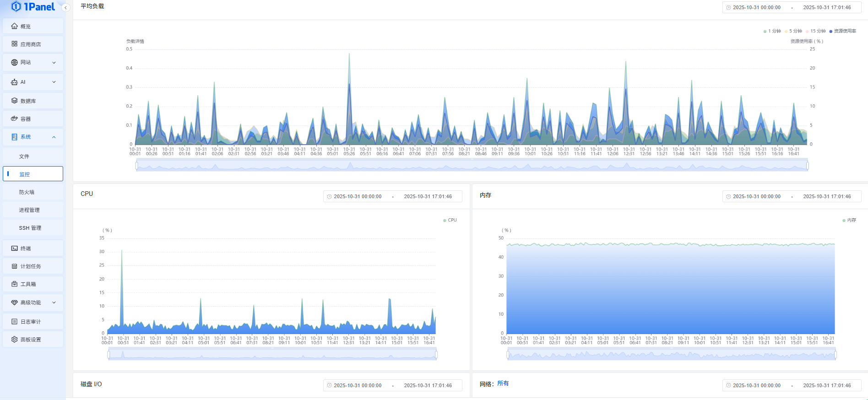868x400 pixels.
Task: Click the 所有 network filter link
Action: 503,384
